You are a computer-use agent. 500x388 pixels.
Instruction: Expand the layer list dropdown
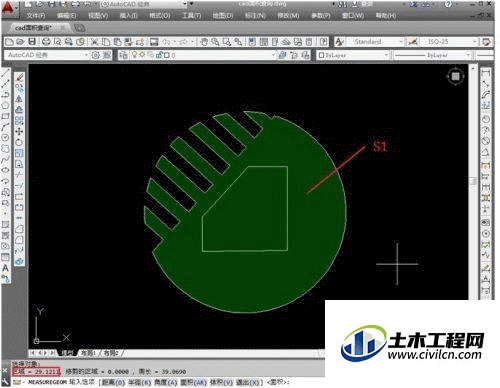point(273,55)
